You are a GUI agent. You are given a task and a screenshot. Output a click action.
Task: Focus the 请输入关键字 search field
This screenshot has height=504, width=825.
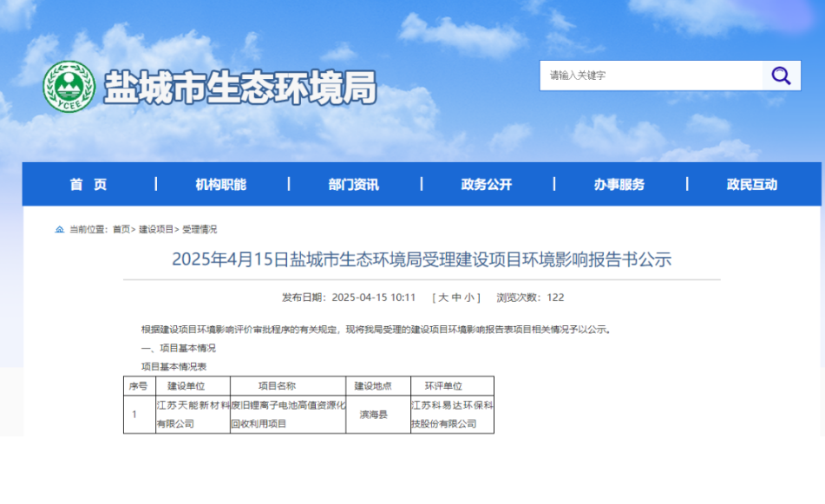click(x=651, y=75)
